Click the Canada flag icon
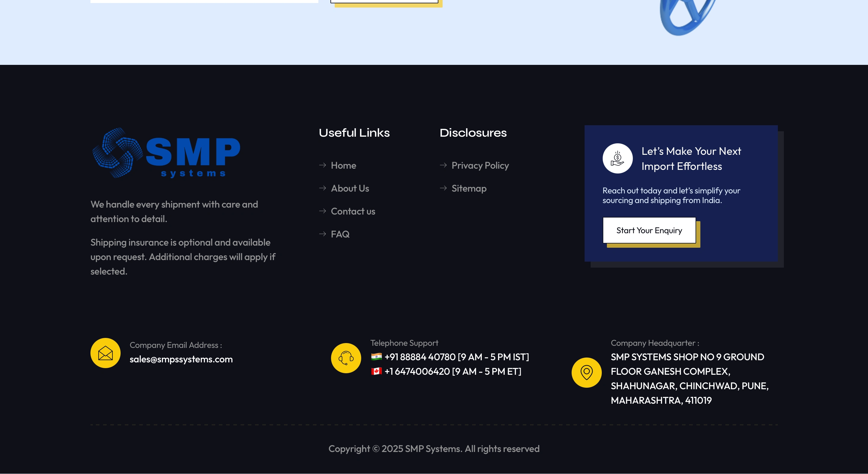868x474 pixels. pyautogui.click(x=376, y=371)
